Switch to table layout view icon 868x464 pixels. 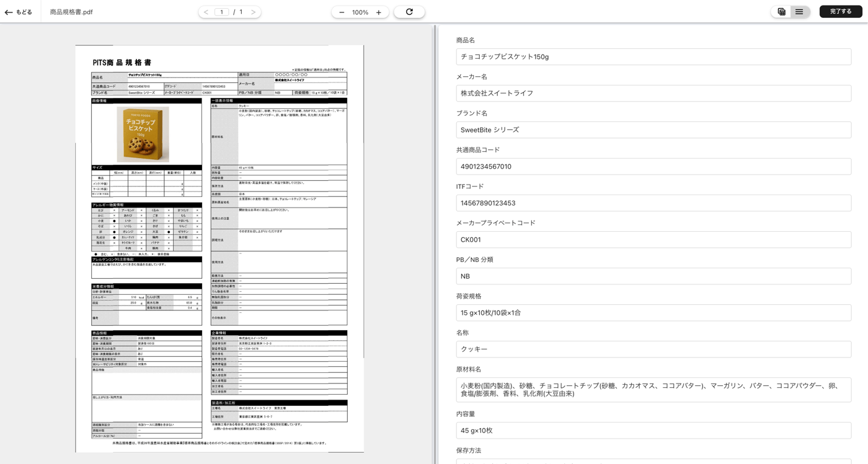(x=782, y=12)
